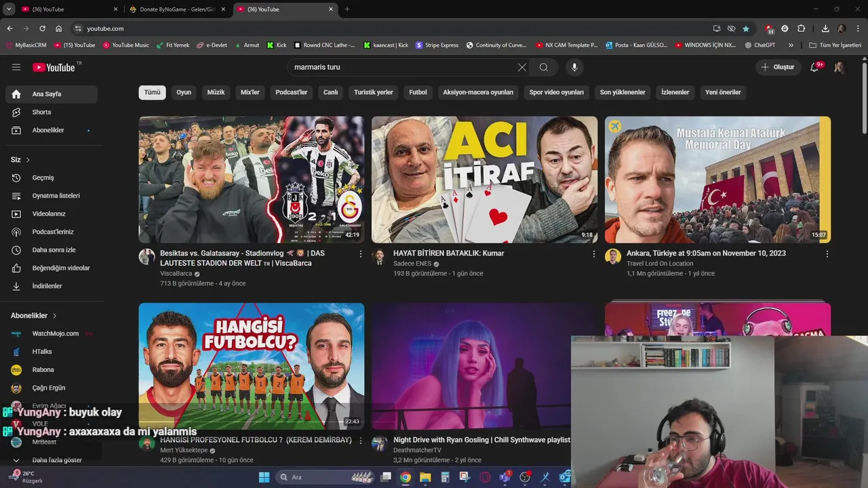868x488 pixels.
Task: Open the HTalks subscription channel
Action: [x=52, y=352]
